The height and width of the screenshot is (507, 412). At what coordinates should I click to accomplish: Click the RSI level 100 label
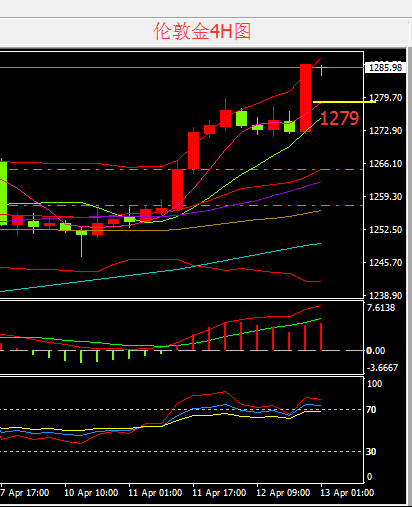[374, 384]
